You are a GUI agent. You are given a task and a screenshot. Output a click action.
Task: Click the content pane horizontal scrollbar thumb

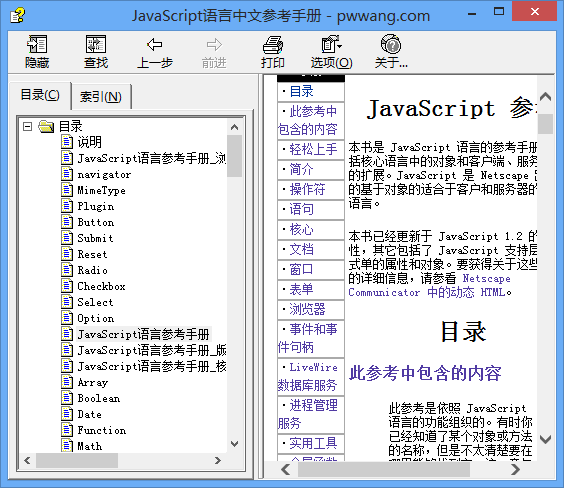coord(384,469)
